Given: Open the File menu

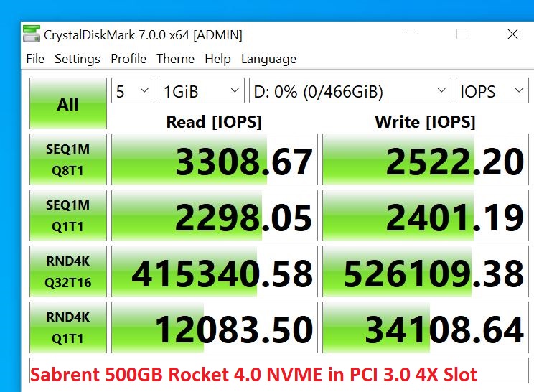Looking at the screenshot, I should 35,59.
